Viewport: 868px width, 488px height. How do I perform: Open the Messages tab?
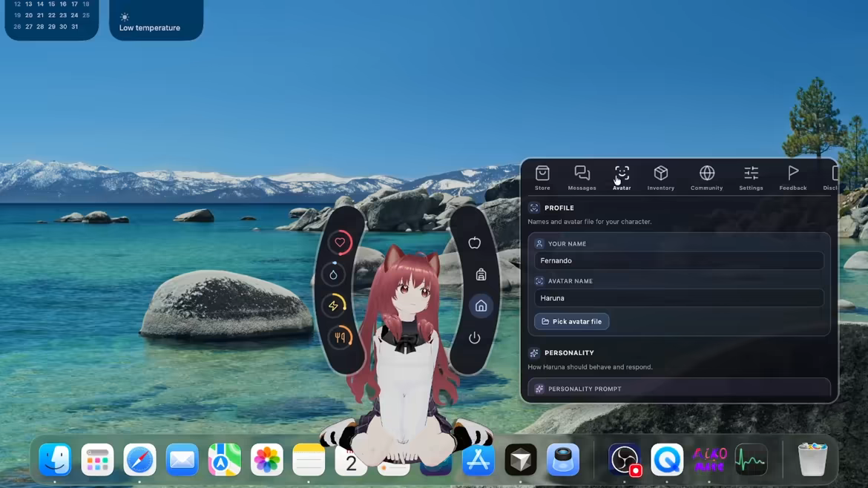pyautogui.click(x=582, y=178)
